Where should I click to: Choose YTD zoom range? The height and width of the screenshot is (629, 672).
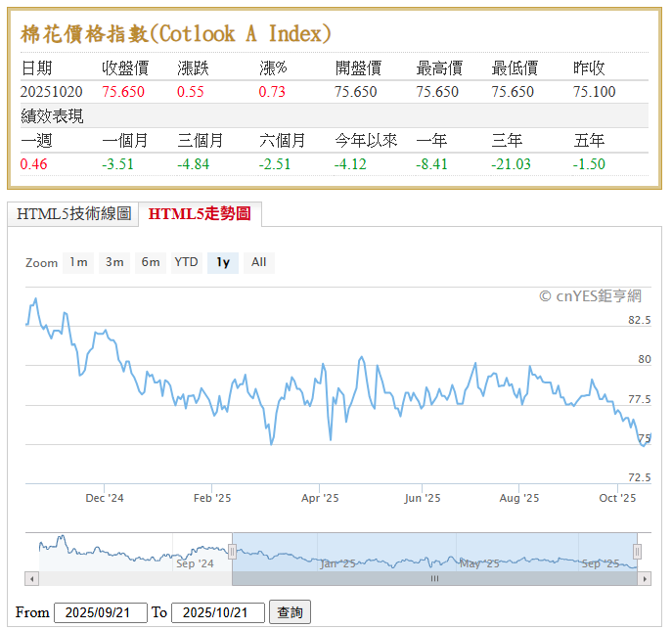(x=186, y=262)
